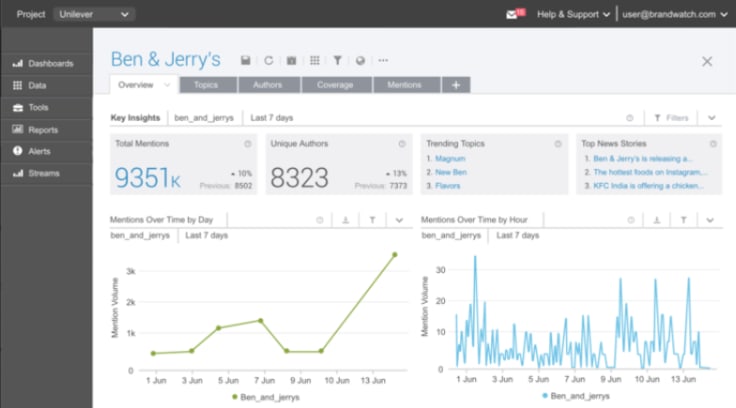Filter the Mentions Over Time by Day chart

pos(372,220)
